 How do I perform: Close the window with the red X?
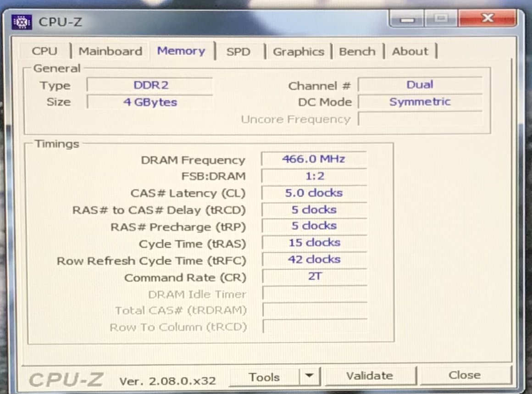coord(488,19)
